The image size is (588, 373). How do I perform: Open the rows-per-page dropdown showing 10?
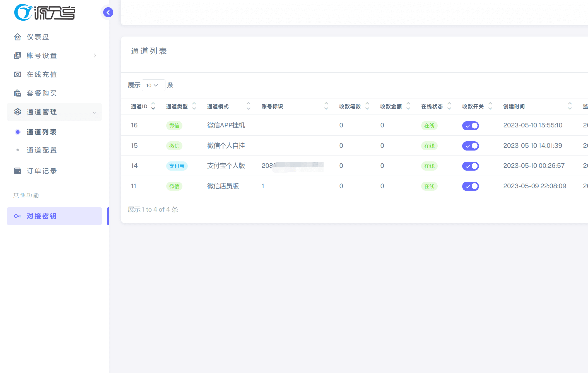click(153, 85)
